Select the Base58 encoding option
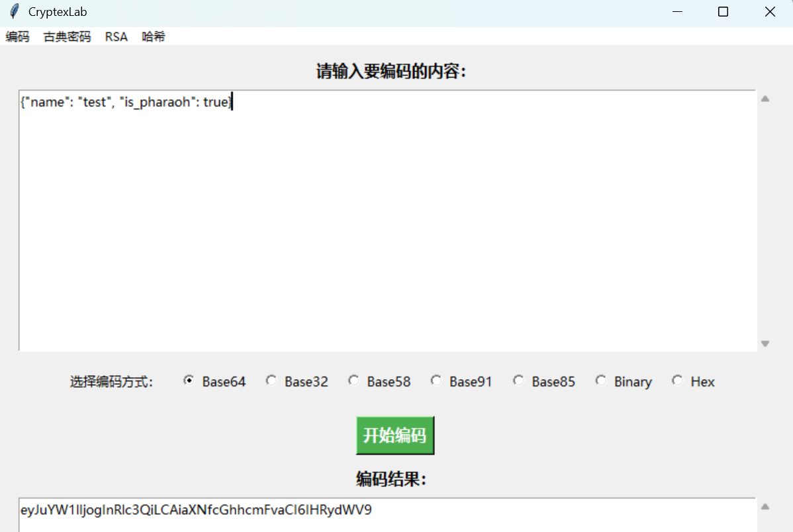The image size is (793, 532). point(353,380)
